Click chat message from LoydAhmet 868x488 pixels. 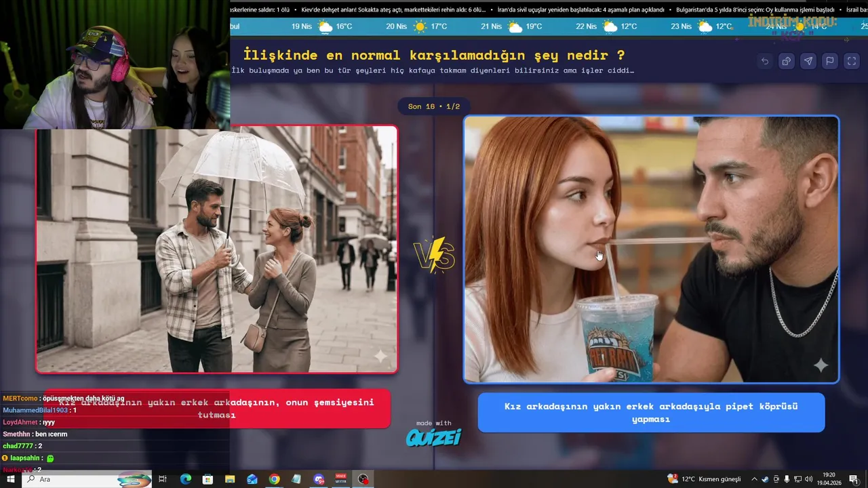pyautogui.click(x=28, y=422)
